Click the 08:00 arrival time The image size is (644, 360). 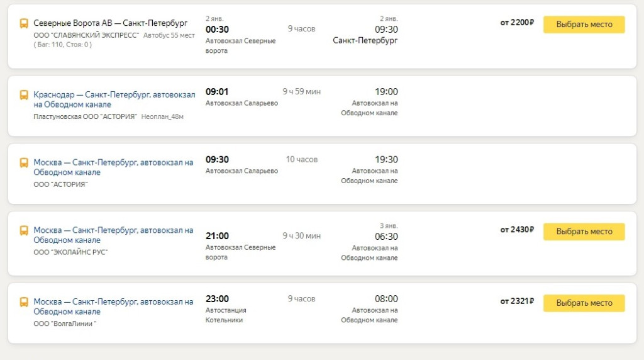click(x=386, y=299)
